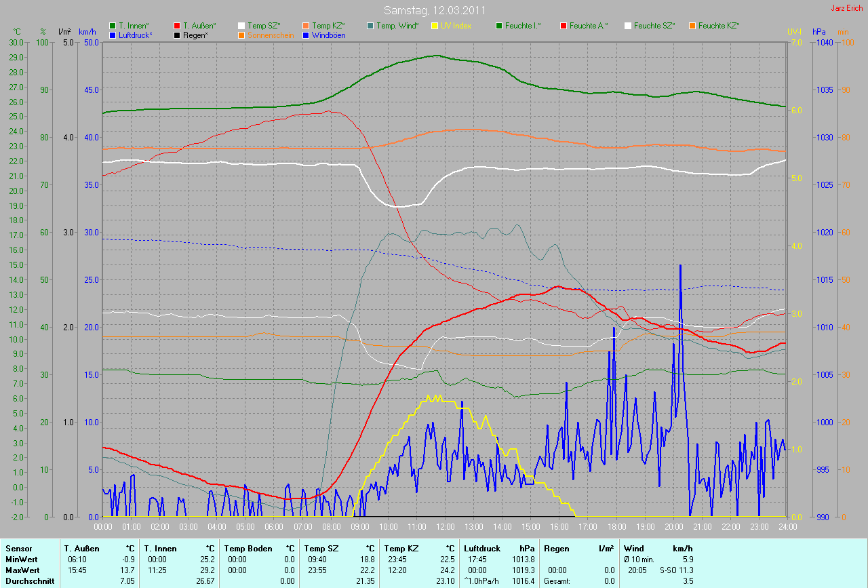Click the Temp KZ* legend label

(x=329, y=26)
